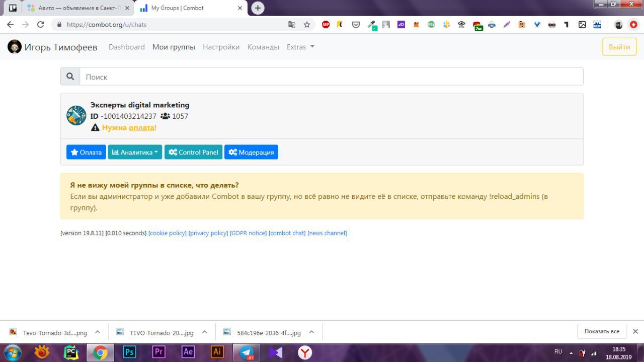
Task: Click the group avatar of Эксперты digital marketing
Action: 76,116
